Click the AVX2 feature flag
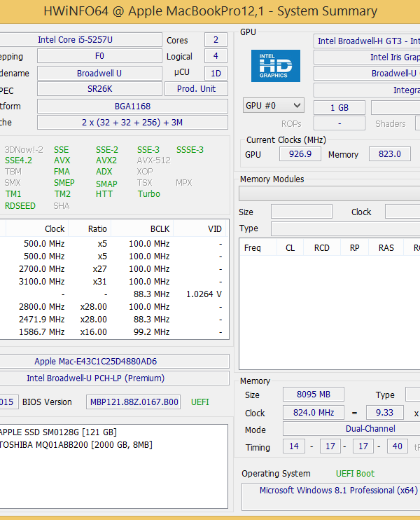420x520 pixels. click(106, 160)
